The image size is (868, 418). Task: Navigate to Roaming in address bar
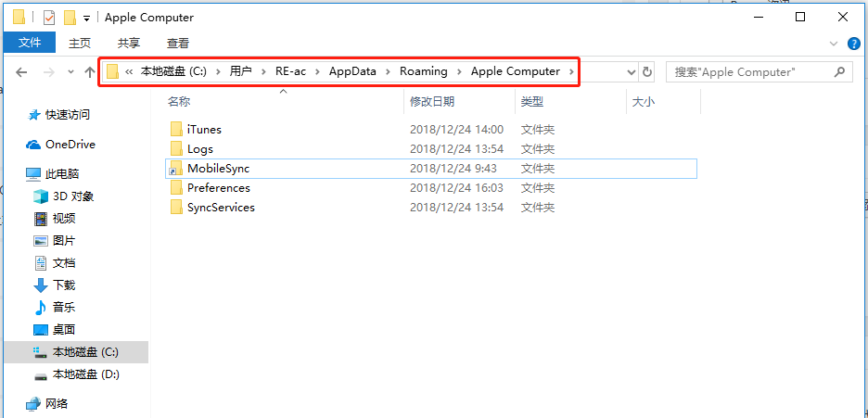[x=424, y=71]
